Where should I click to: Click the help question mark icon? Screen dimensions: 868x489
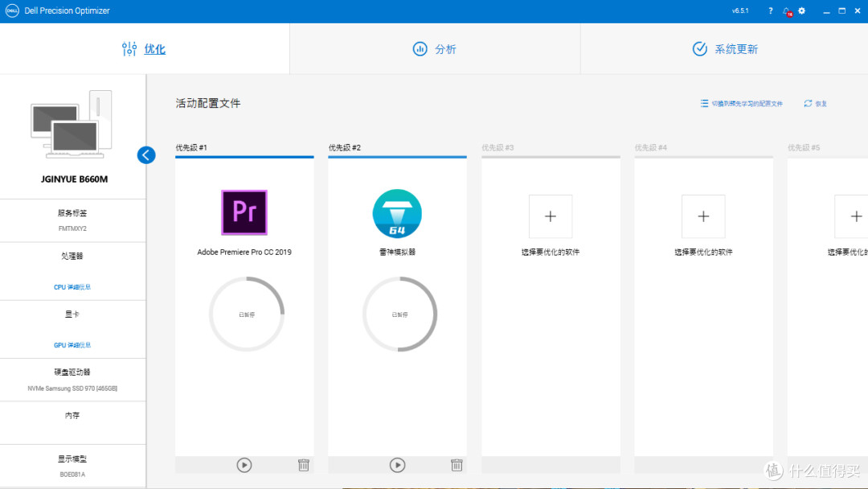[x=771, y=10]
